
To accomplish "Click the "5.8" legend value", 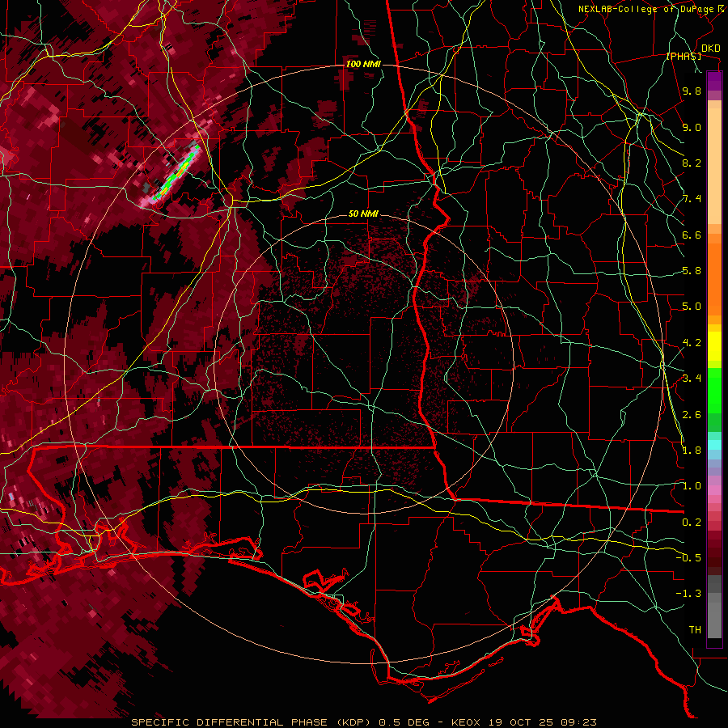I will pyautogui.click(x=692, y=271).
